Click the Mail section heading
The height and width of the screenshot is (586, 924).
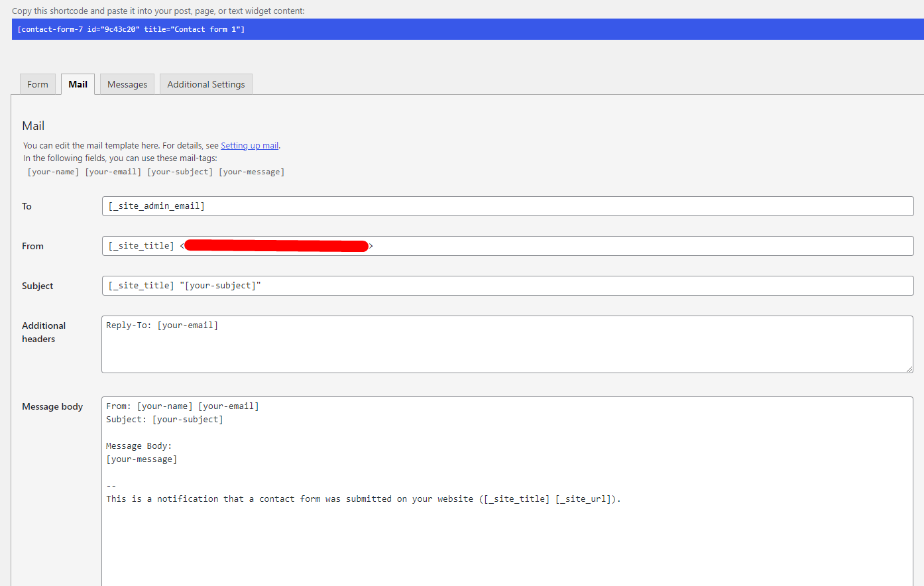pyautogui.click(x=33, y=125)
